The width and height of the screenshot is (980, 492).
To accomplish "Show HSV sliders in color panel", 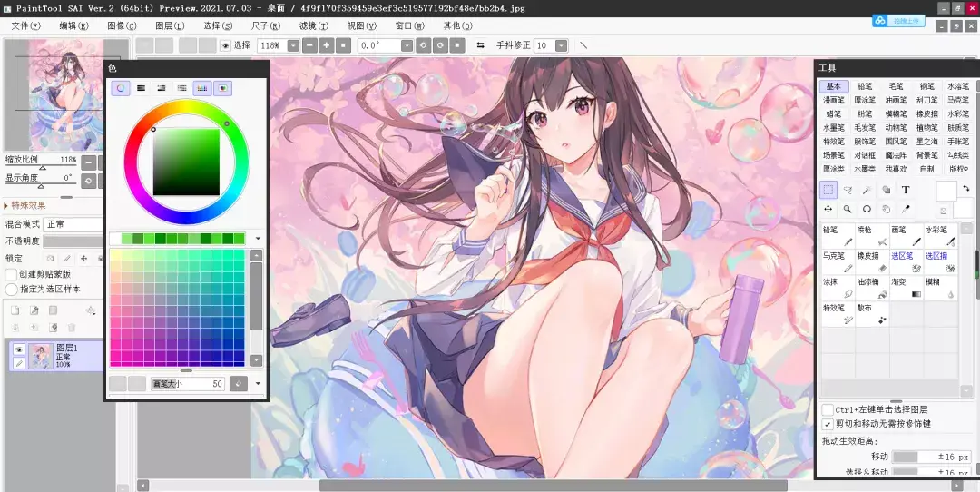I will click(x=162, y=88).
